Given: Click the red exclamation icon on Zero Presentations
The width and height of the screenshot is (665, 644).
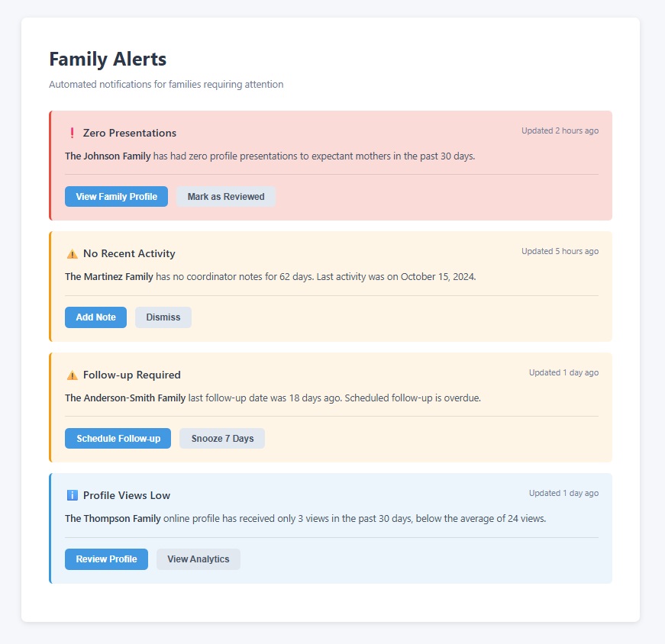Looking at the screenshot, I should tap(71, 131).
